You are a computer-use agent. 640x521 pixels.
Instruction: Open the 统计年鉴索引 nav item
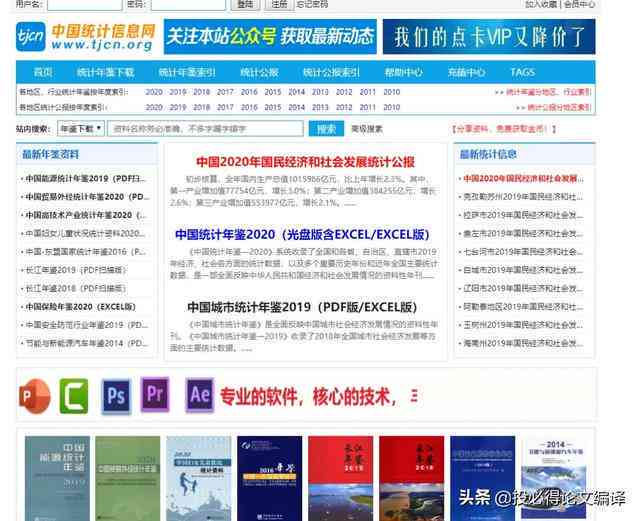(x=187, y=72)
